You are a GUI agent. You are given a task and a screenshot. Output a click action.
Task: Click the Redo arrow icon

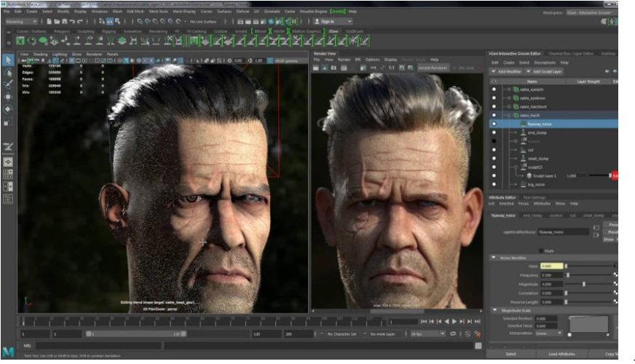coord(80,21)
